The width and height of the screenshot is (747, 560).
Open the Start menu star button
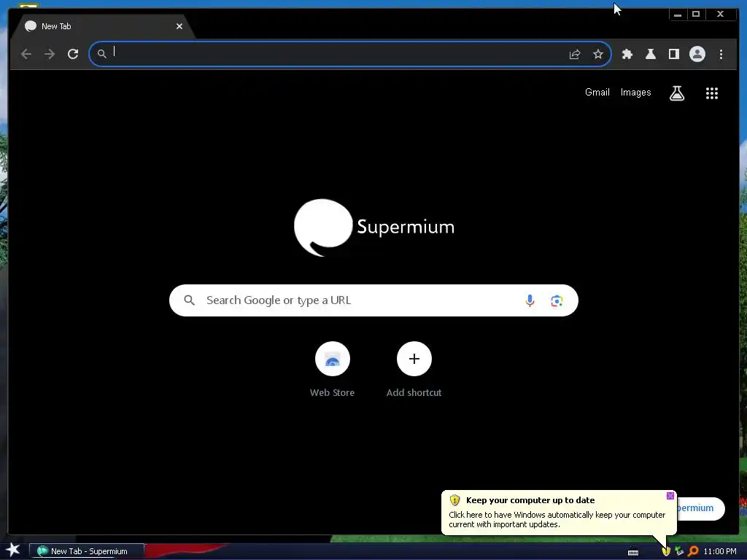pos(13,551)
